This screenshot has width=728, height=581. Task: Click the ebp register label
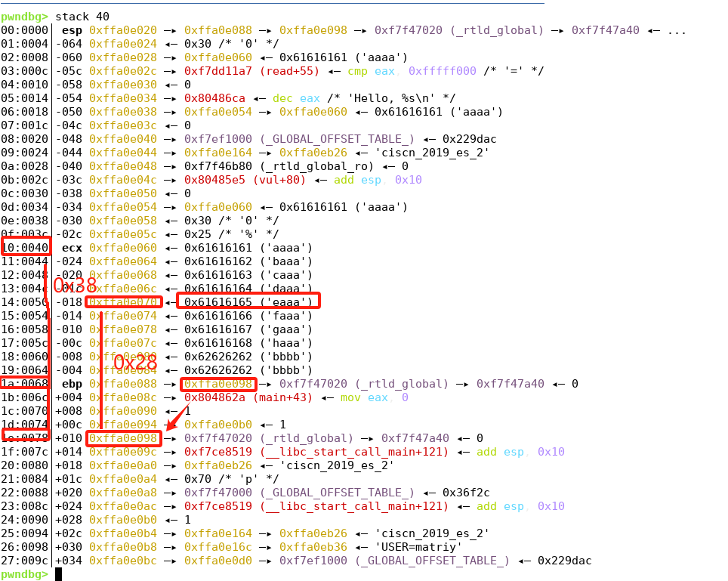pos(72,384)
